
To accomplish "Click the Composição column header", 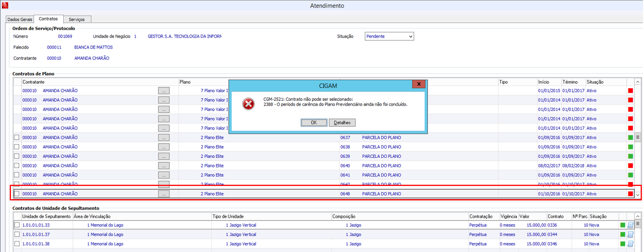I will click(400, 216).
